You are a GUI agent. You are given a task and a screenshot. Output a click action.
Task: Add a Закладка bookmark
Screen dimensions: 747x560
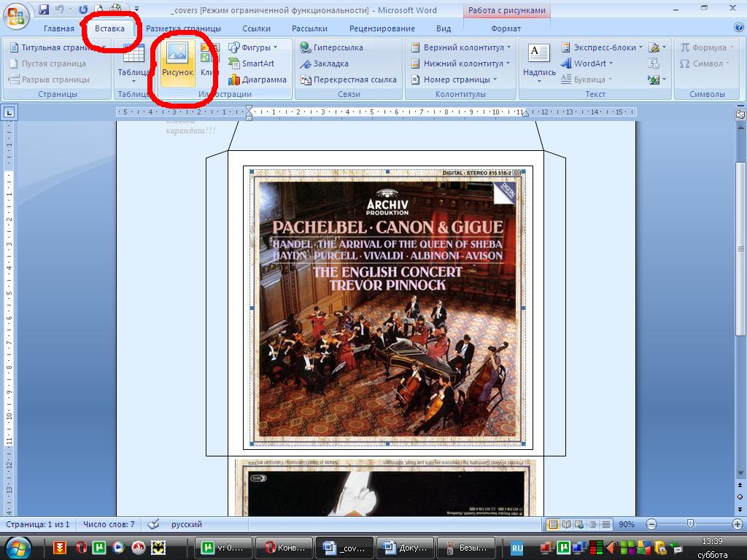[x=324, y=63]
